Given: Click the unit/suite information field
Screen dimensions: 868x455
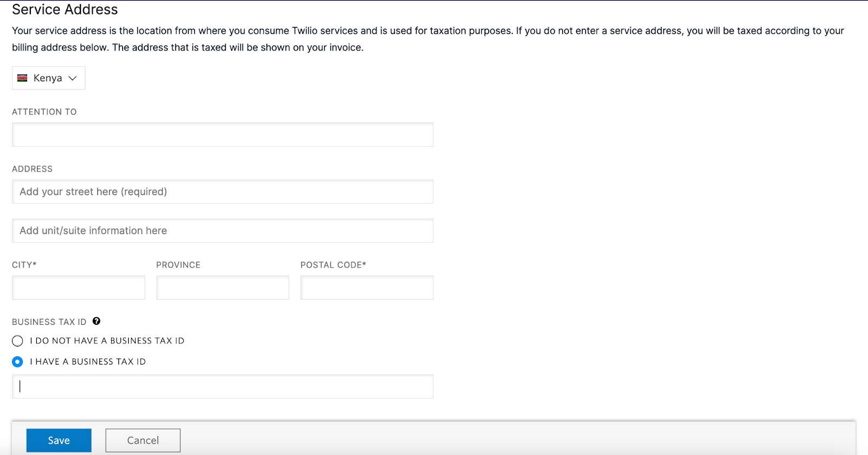Looking at the screenshot, I should point(222,230).
